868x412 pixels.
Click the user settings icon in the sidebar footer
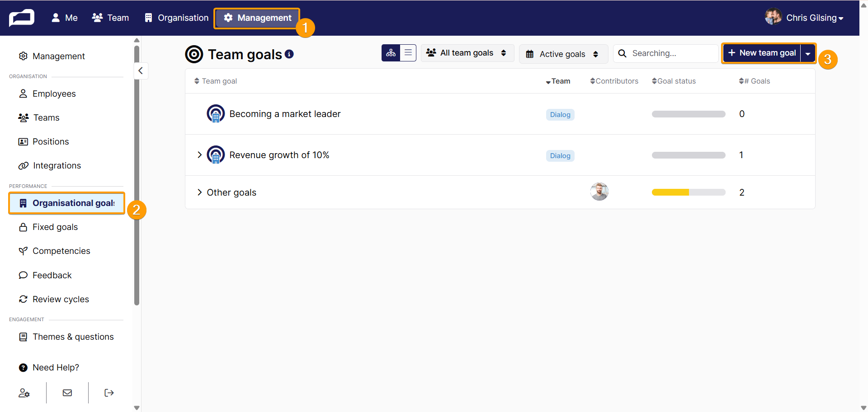pos(24,393)
